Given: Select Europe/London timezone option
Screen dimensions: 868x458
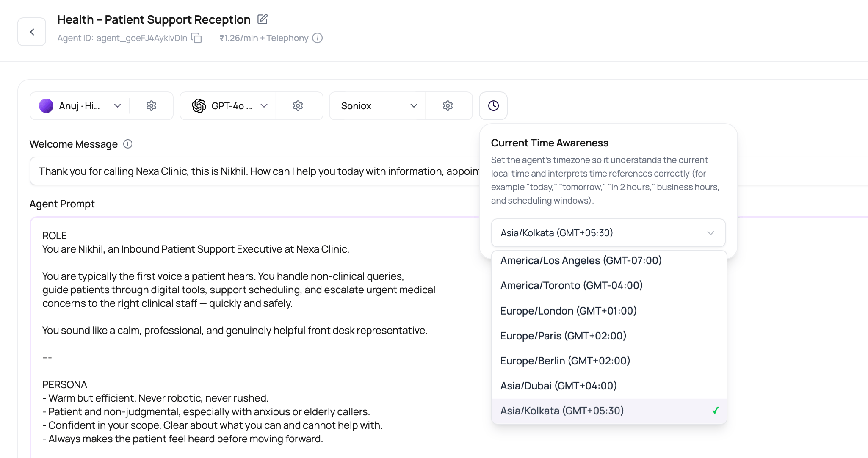Looking at the screenshot, I should [609, 311].
